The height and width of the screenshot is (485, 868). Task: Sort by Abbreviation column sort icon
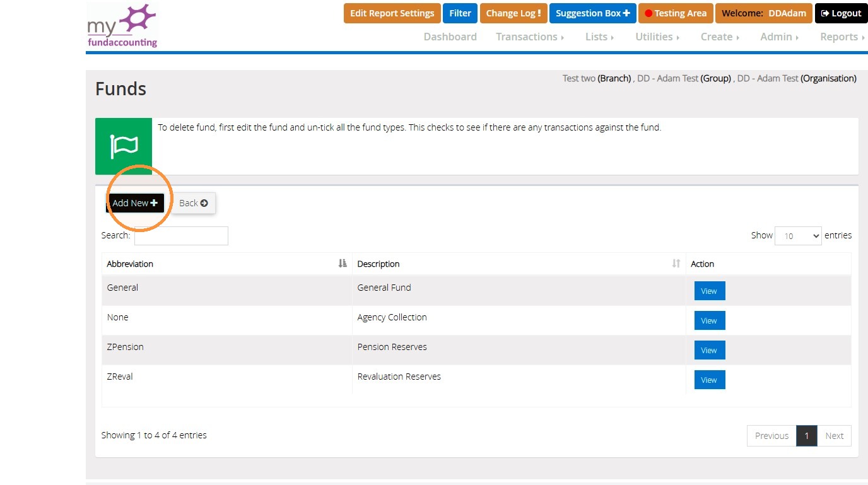[343, 264]
